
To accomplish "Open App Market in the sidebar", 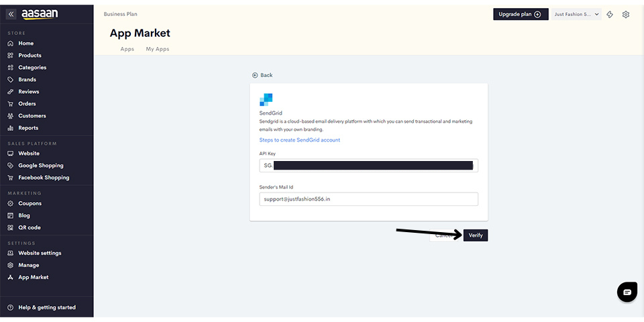I will pos(34,277).
